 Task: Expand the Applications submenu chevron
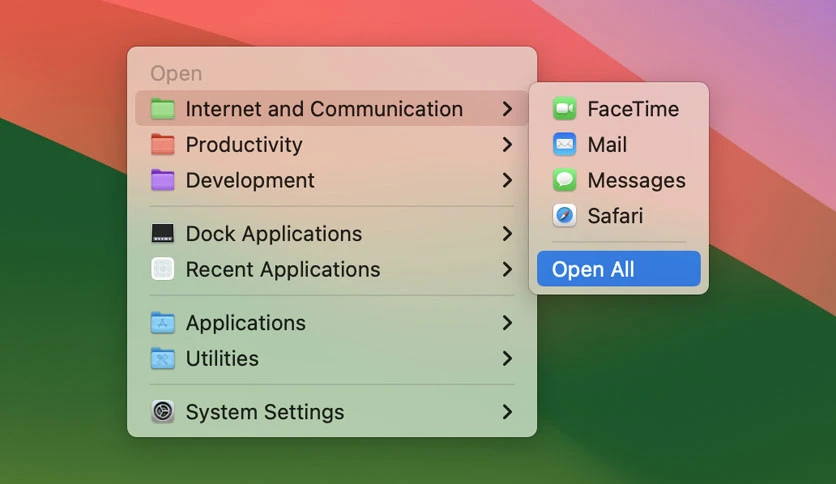507,322
